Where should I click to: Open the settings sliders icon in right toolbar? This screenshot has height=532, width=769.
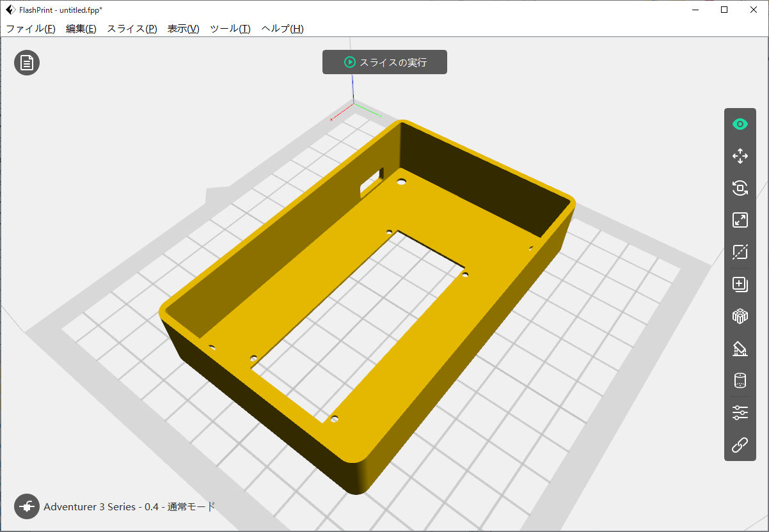740,412
